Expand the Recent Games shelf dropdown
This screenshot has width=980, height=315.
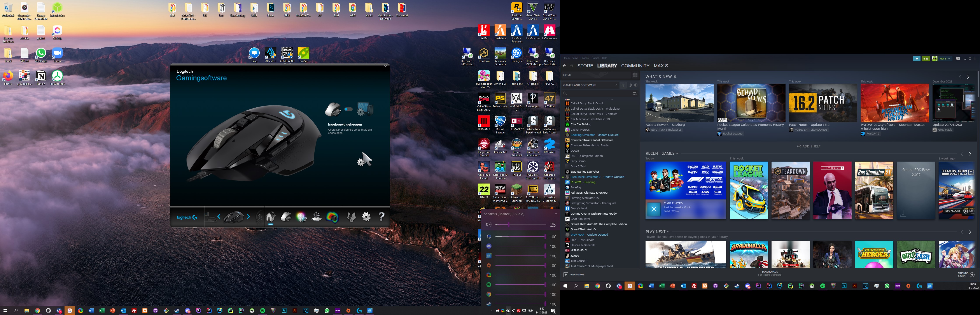click(x=677, y=154)
